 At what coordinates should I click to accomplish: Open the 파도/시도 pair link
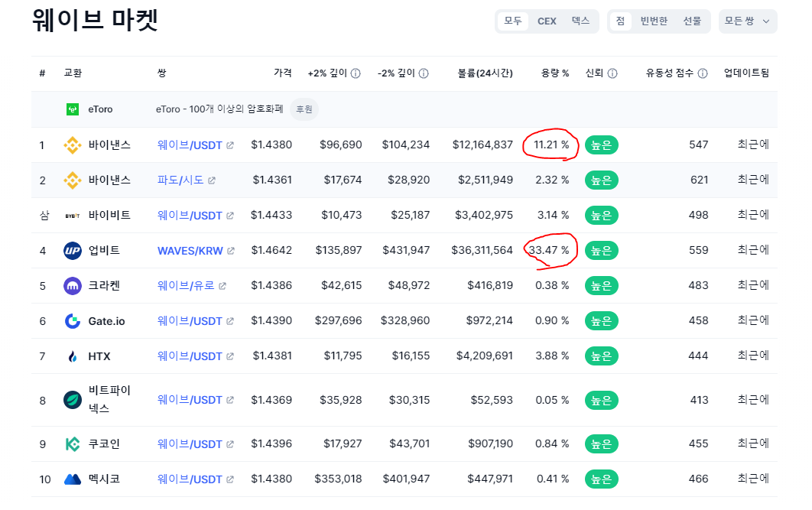[180, 180]
